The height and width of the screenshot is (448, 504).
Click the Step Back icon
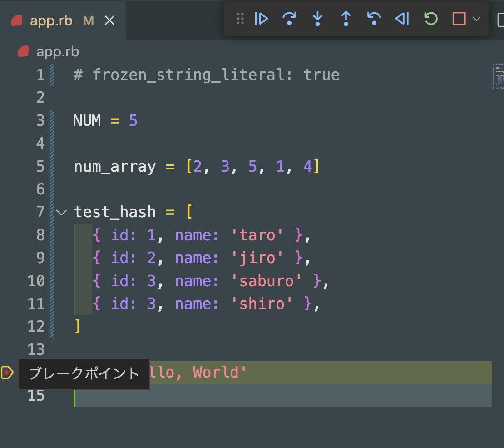click(x=374, y=19)
